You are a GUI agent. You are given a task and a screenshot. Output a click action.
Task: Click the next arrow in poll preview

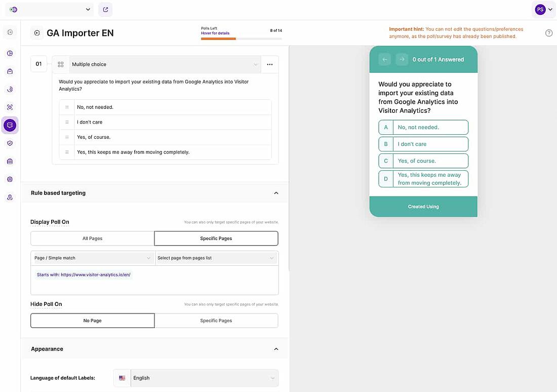click(402, 59)
